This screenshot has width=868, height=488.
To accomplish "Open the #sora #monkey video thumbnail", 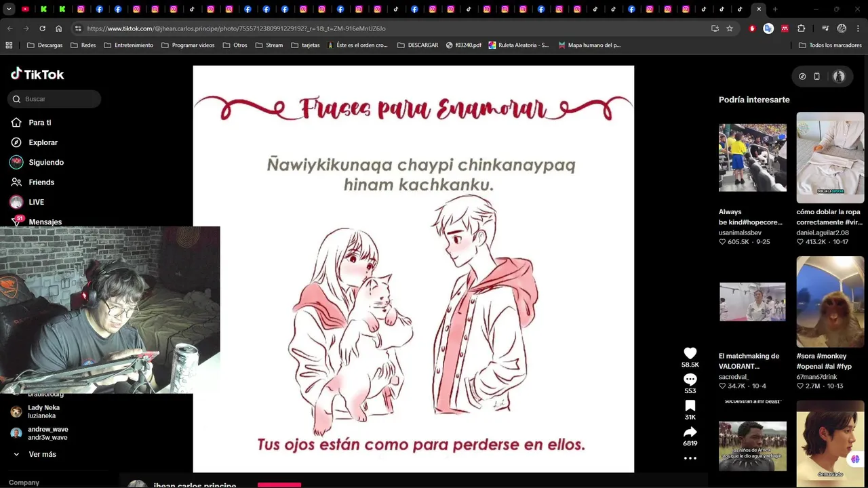I will [x=830, y=302].
